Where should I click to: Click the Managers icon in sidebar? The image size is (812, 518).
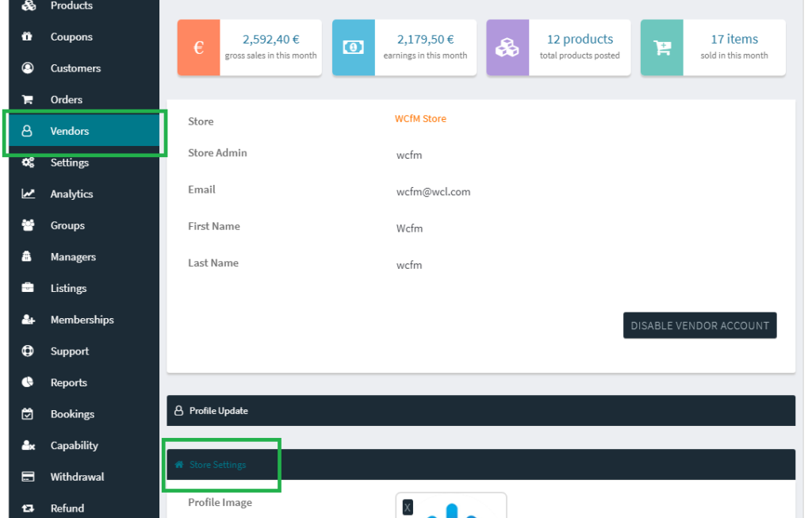point(27,256)
